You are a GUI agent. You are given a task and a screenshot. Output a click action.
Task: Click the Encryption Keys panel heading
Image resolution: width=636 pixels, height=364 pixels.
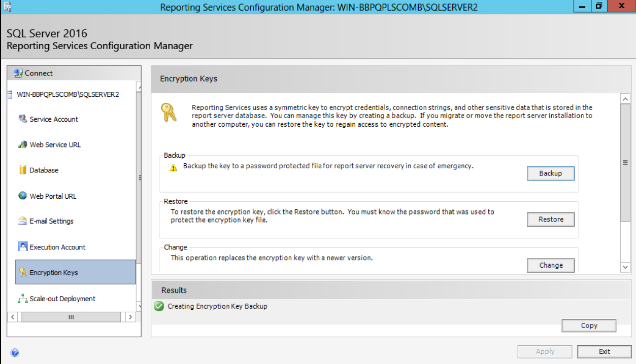click(189, 79)
